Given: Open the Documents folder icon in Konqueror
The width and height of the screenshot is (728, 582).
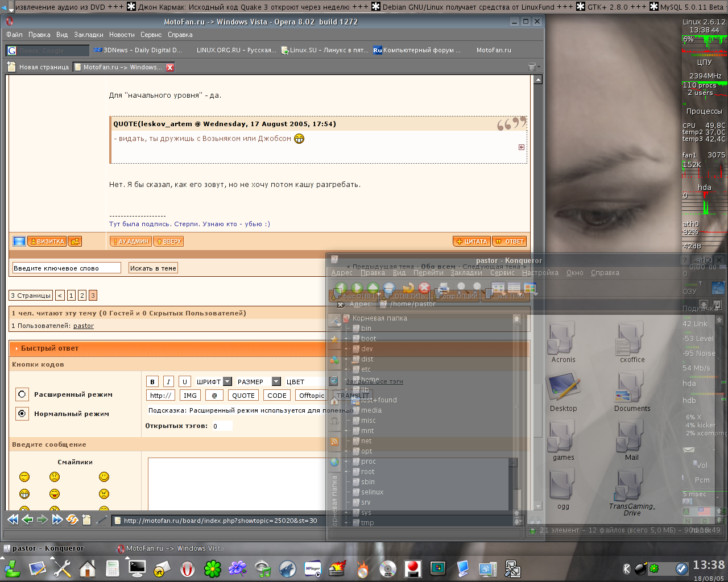Looking at the screenshot, I should click(631, 392).
